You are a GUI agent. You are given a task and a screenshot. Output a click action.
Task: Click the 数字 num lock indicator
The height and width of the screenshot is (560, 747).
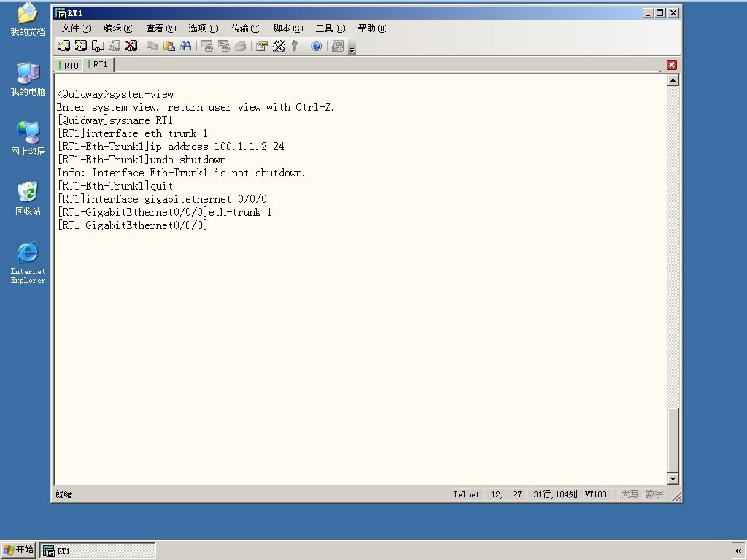[654, 494]
